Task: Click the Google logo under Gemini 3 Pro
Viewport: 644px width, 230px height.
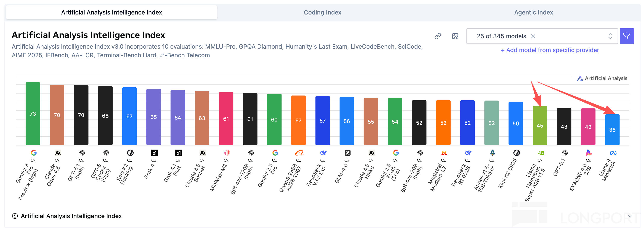Action: click(34, 153)
